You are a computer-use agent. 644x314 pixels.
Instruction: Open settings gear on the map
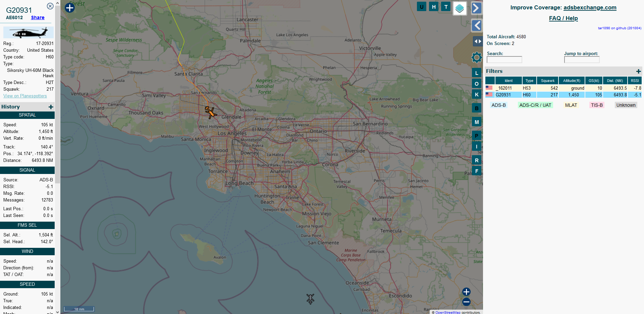tap(477, 57)
